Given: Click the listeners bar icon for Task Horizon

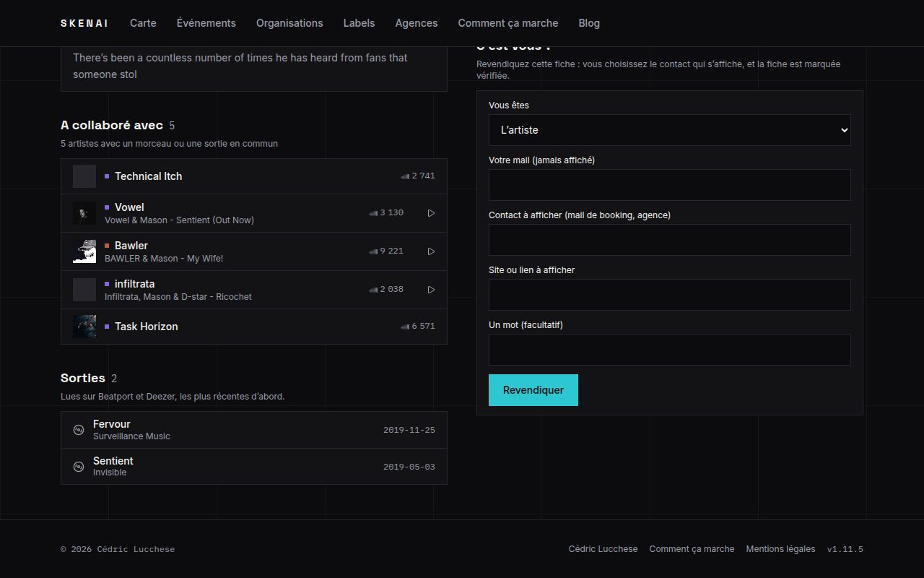Looking at the screenshot, I should click(x=405, y=327).
